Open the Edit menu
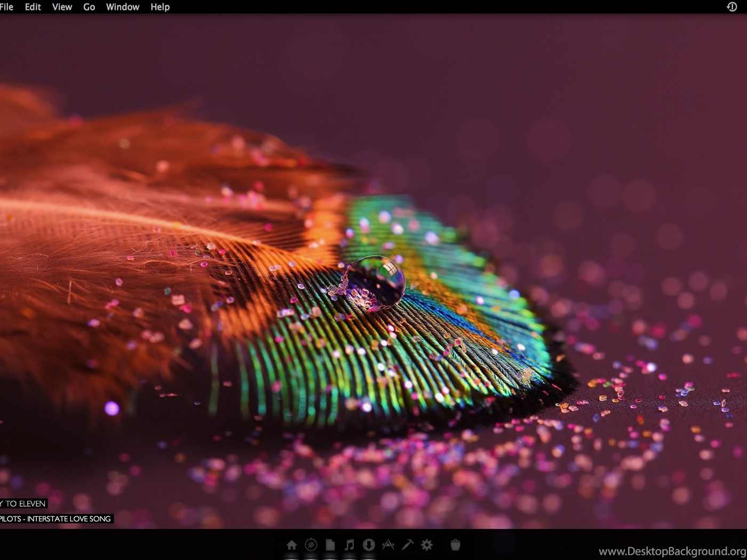Image resolution: width=747 pixels, height=560 pixels. coord(33,7)
